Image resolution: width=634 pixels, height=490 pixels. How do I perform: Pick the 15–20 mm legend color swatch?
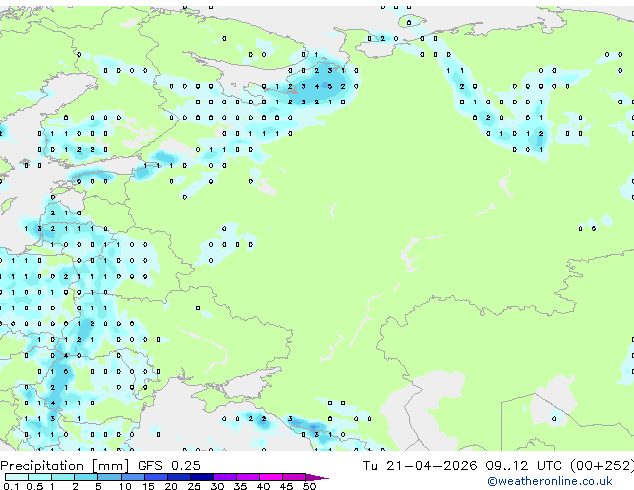click(x=155, y=477)
